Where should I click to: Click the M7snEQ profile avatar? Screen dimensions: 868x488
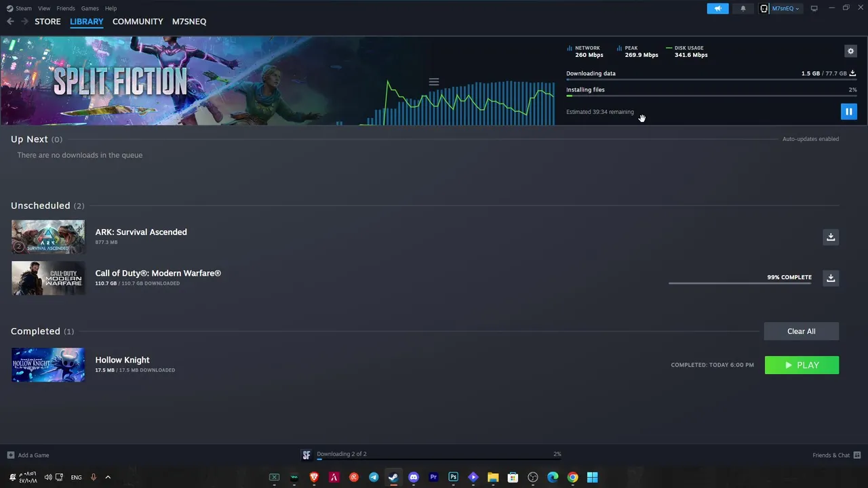pos(764,8)
